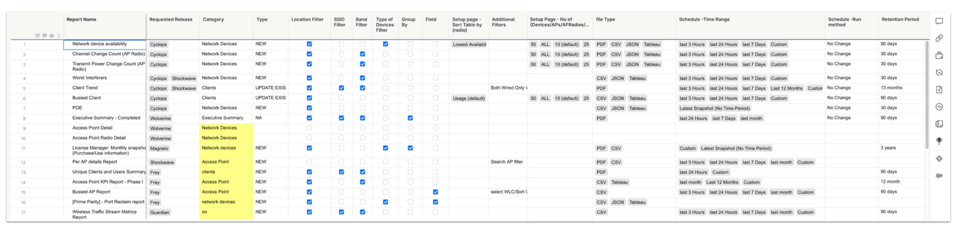Uncheck Field checkbox for Busiest AP Report

[435, 192]
